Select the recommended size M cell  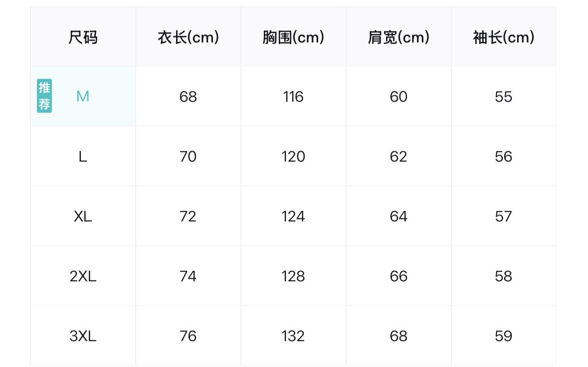[83, 96]
